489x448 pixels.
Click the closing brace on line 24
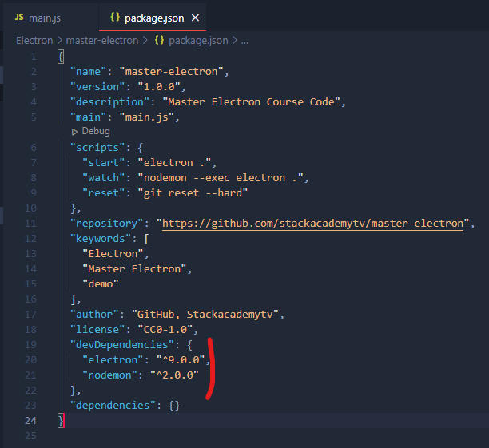(61, 421)
